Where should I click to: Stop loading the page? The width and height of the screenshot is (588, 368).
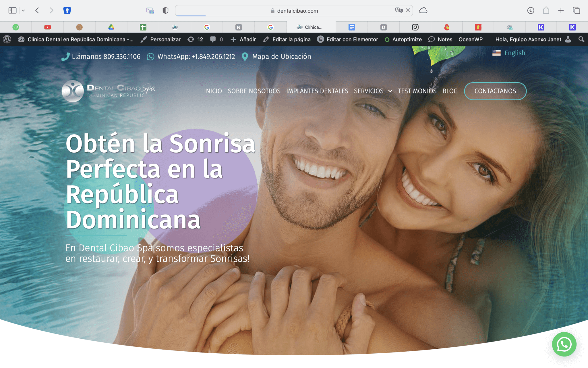click(408, 11)
